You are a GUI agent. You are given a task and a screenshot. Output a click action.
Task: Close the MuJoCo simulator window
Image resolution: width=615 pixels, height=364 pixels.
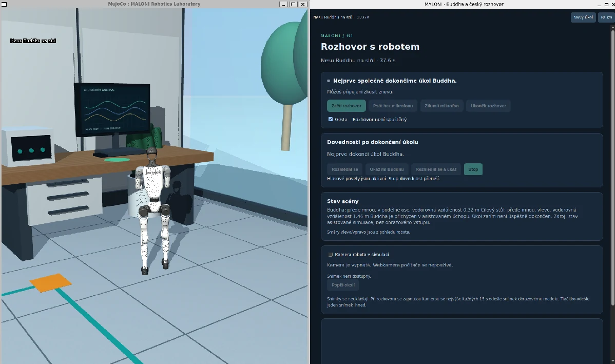click(303, 4)
